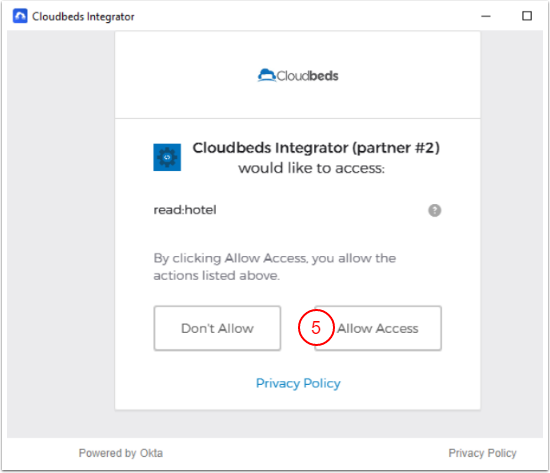Image resolution: width=550 pixels, height=473 pixels.
Task: Decline with the Don't Allow button
Action: click(217, 328)
